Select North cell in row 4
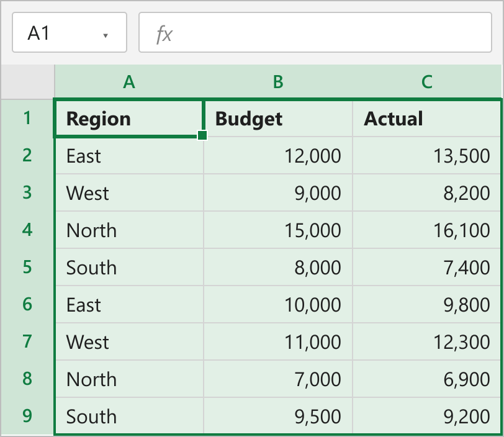Screen dimensions: 504x437 point(130,230)
